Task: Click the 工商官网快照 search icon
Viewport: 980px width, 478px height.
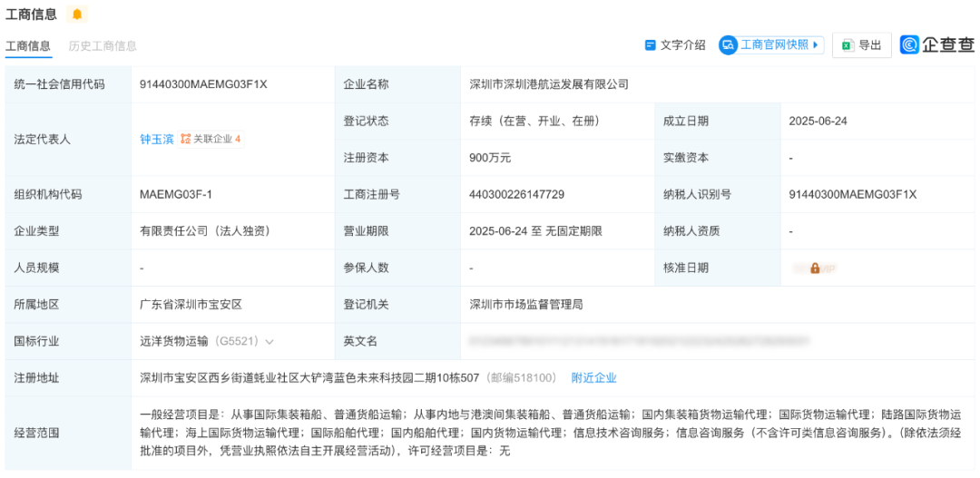Action: tap(728, 45)
